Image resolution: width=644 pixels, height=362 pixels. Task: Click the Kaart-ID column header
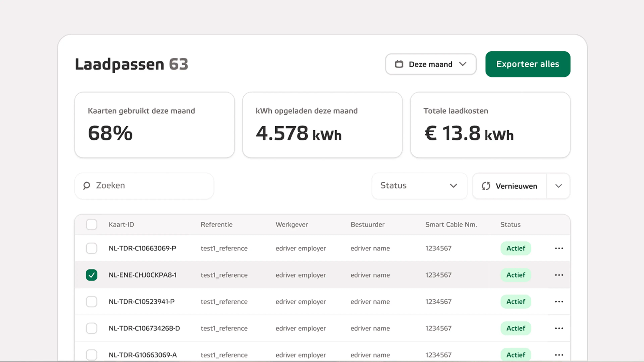pyautogui.click(x=121, y=225)
